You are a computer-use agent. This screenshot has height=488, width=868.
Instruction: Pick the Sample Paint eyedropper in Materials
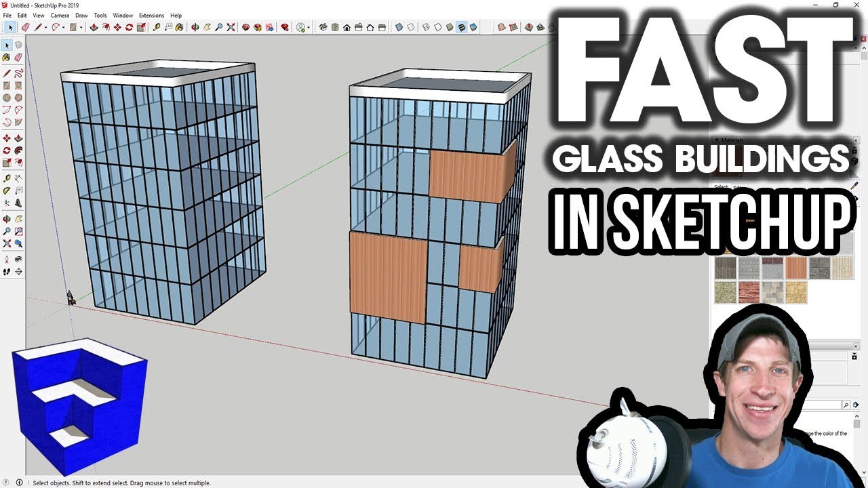[854, 185]
